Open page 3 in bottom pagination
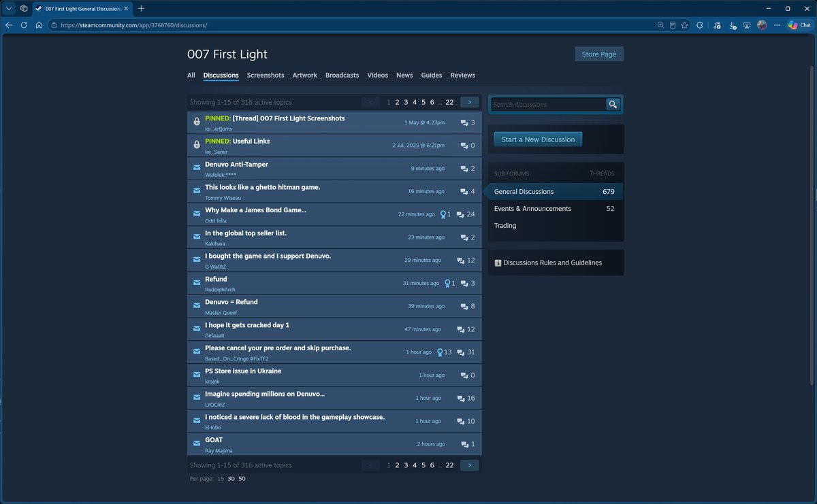Screen dimensions: 817x504 click(406, 465)
